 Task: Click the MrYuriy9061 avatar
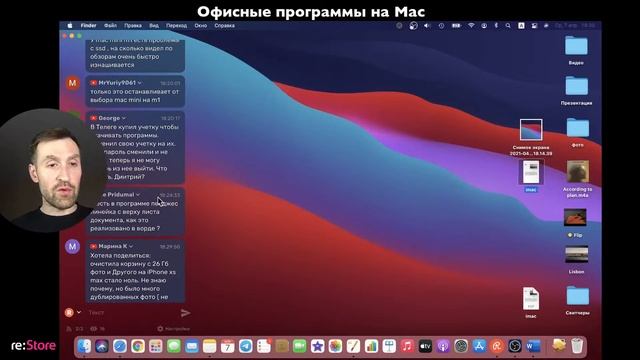point(73,83)
